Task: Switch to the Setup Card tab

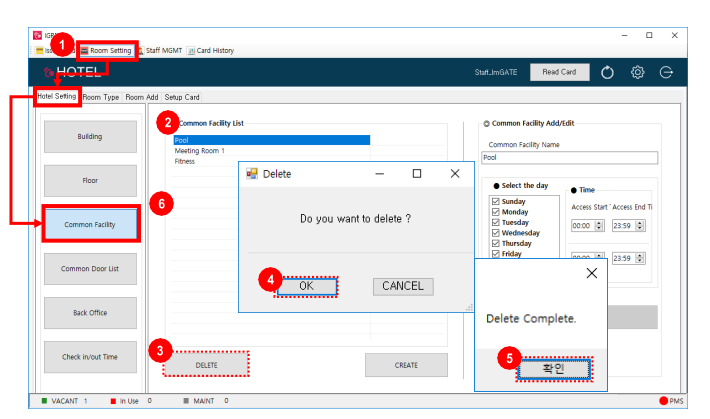Action: coord(182,97)
